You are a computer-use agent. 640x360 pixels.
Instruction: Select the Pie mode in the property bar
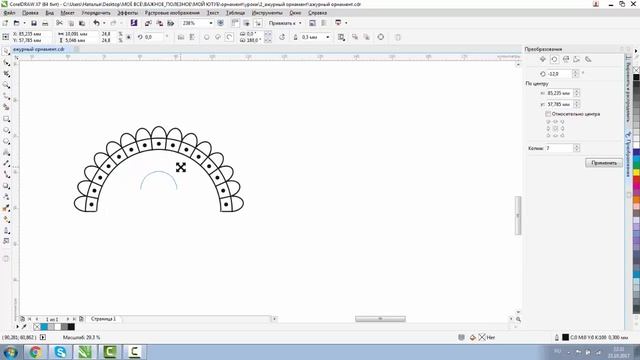click(218, 37)
